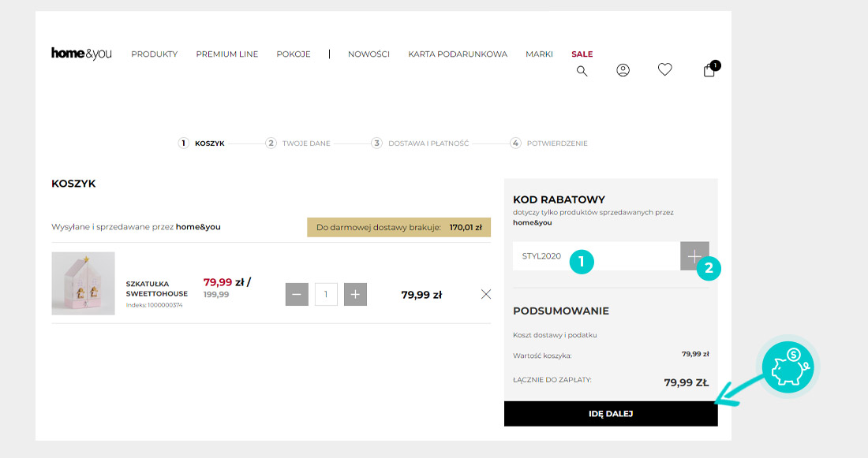Viewport: 868px width, 458px height.
Task: Focus the discount code input field
Action: click(597, 256)
